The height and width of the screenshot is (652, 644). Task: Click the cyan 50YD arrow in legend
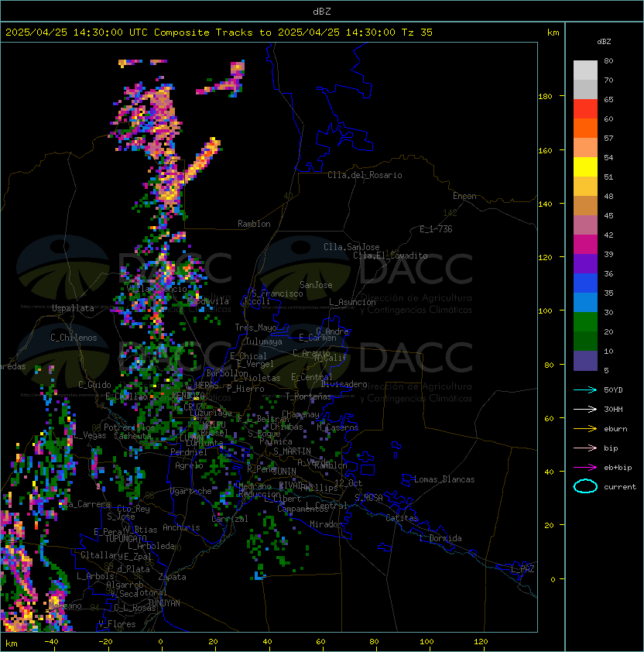pyautogui.click(x=585, y=389)
